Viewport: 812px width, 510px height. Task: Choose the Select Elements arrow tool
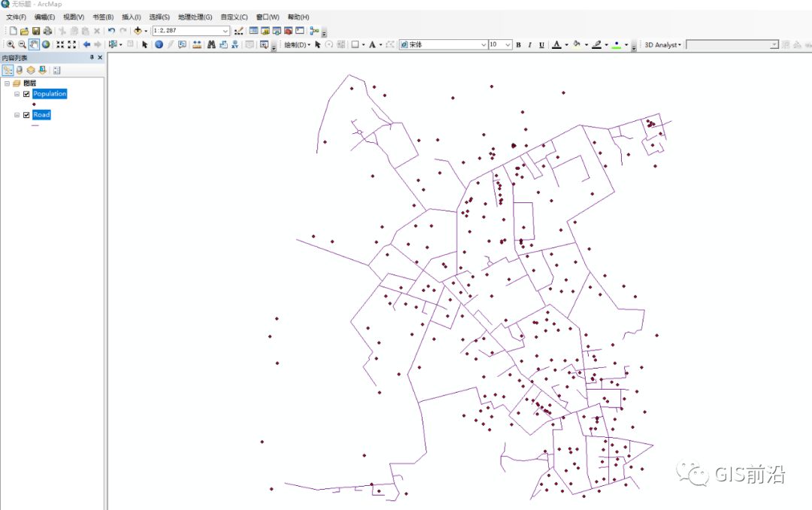tap(144, 44)
